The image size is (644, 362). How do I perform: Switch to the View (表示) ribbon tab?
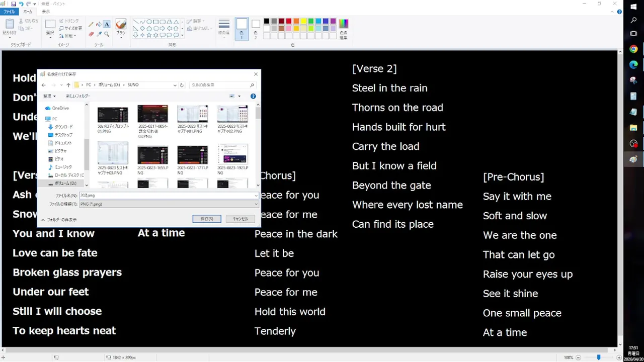[46, 12]
